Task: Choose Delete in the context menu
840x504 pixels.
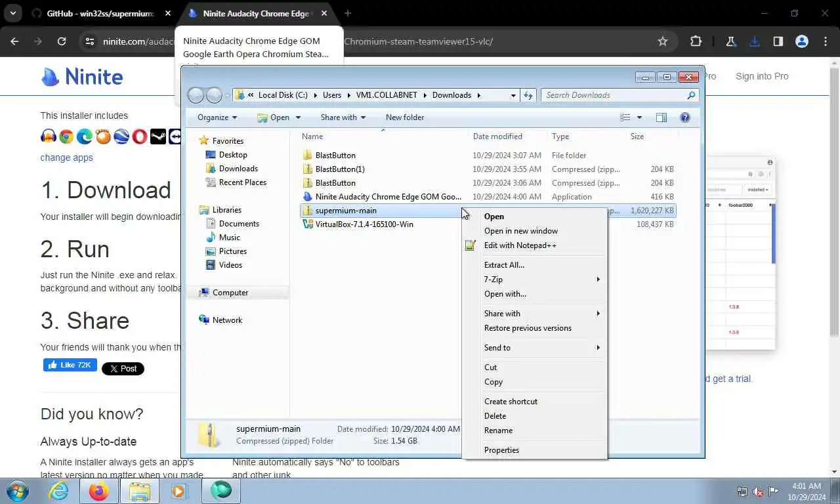Action: (x=535, y=416)
